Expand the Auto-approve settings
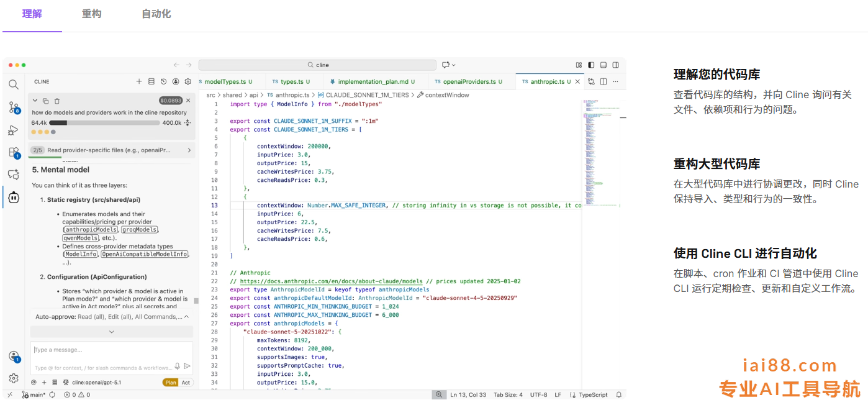This screenshot has height=405, width=868. point(112,317)
